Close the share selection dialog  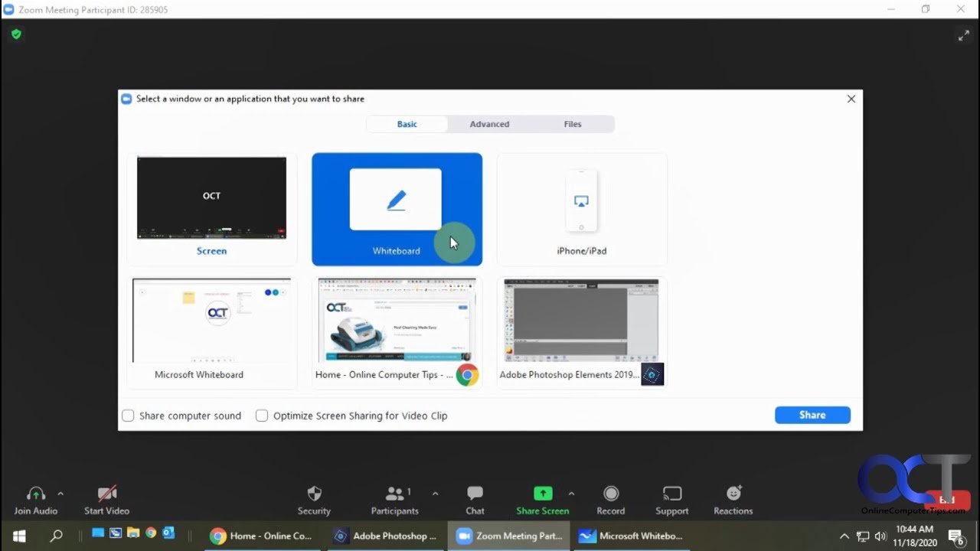click(851, 99)
